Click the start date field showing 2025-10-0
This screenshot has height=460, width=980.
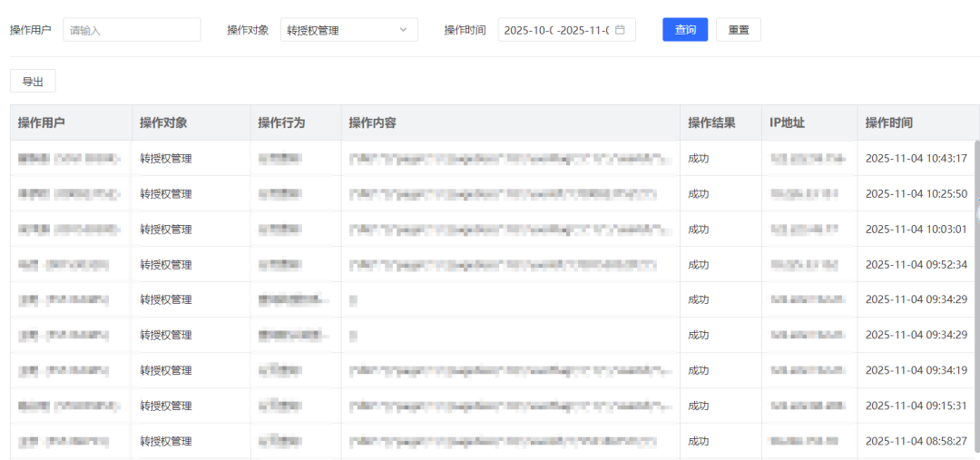[x=529, y=29]
